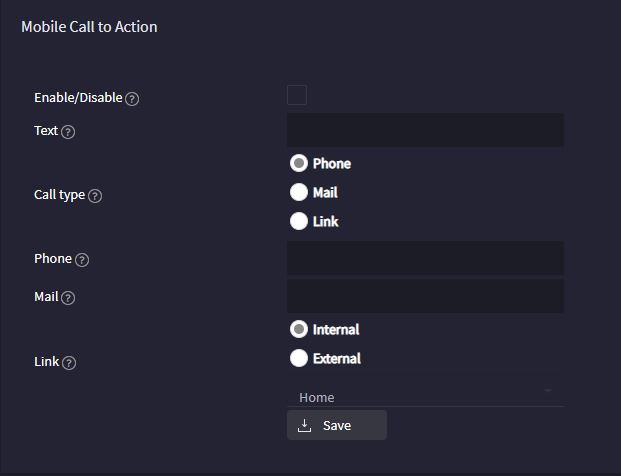Click help icon beside Phone label
The image size is (621, 476).
[x=82, y=260]
